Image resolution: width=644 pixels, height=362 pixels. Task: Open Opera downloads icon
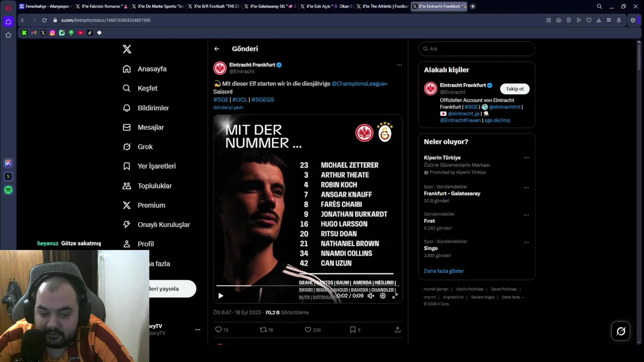[x=599, y=20]
